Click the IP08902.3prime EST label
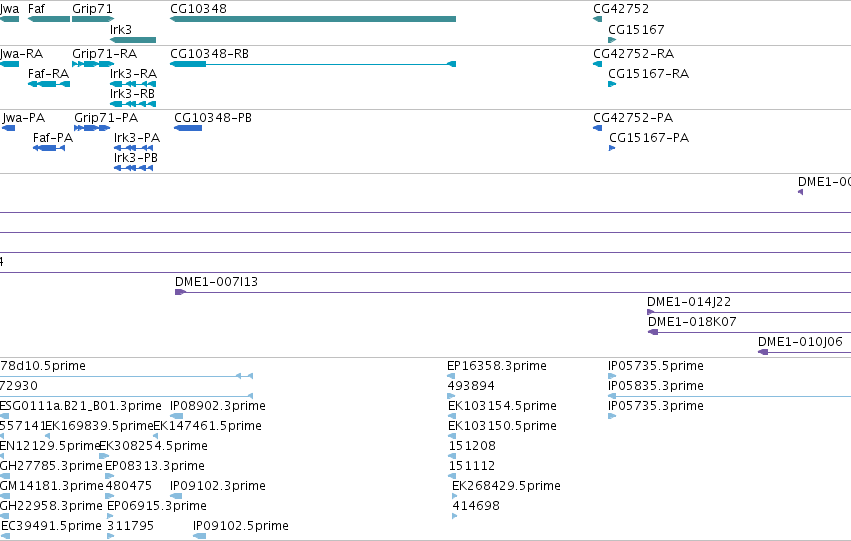This screenshot has height=541, width=851. tap(218, 406)
